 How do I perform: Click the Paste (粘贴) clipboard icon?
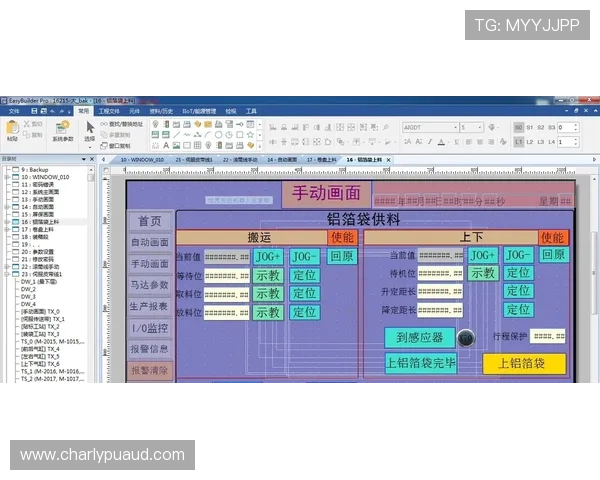tap(12, 127)
